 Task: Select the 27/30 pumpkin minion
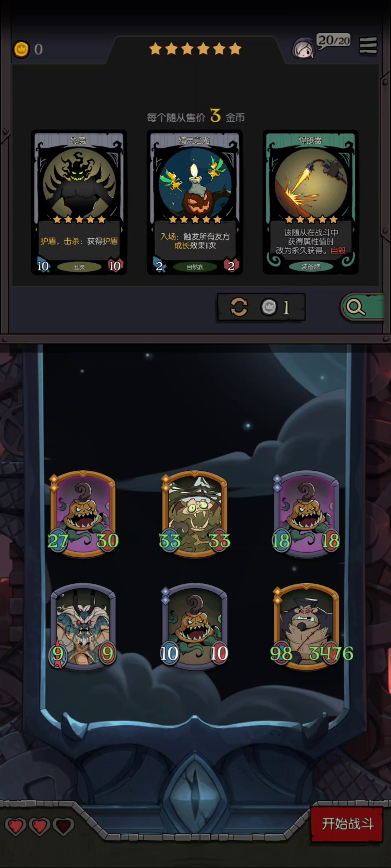point(83,514)
